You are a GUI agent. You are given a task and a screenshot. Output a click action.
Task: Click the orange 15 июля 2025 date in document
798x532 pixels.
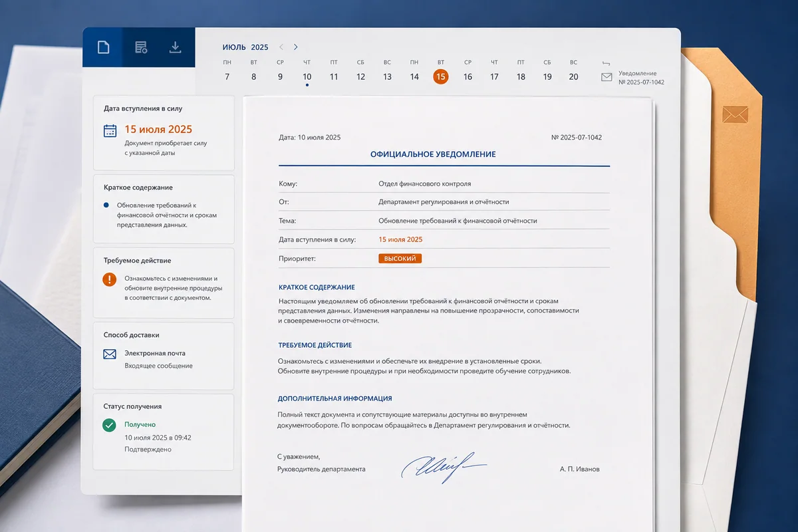click(400, 239)
